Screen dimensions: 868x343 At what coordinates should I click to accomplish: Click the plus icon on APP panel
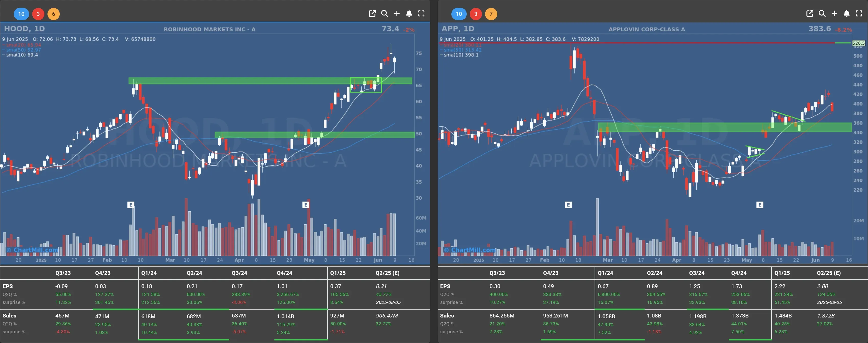click(834, 14)
